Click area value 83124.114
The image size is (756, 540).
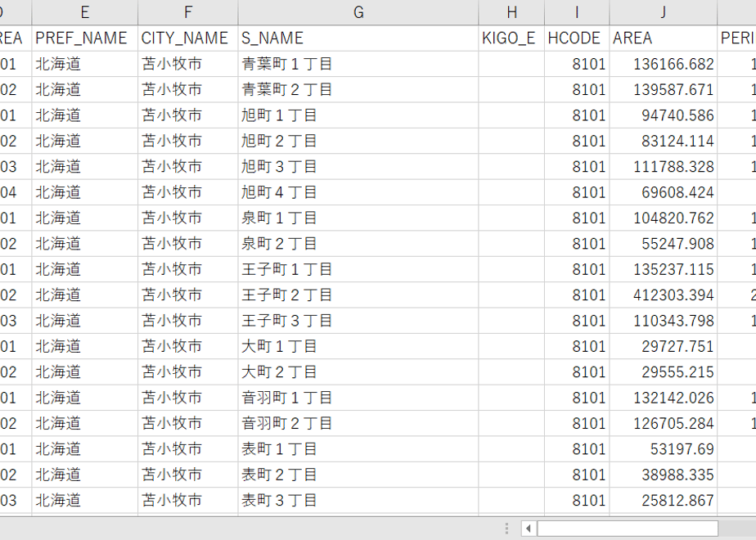664,141
